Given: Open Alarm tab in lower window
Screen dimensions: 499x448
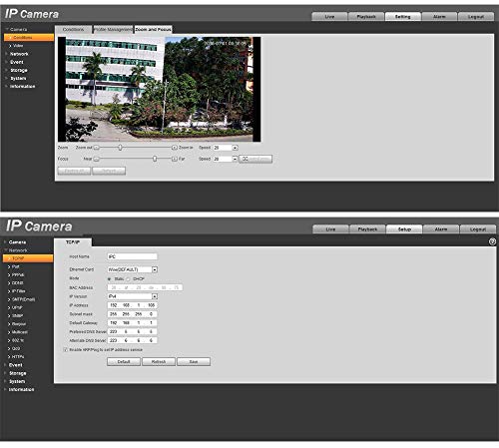Looking at the screenshot, I should point(441,229).
